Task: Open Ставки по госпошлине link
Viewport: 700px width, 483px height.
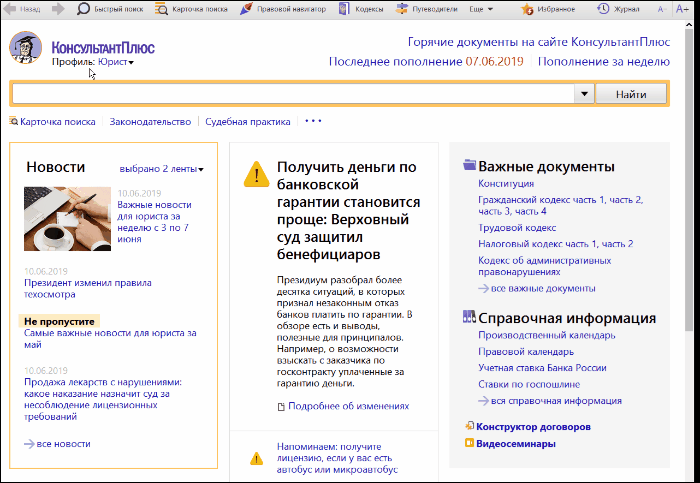Action: [529, 384]
